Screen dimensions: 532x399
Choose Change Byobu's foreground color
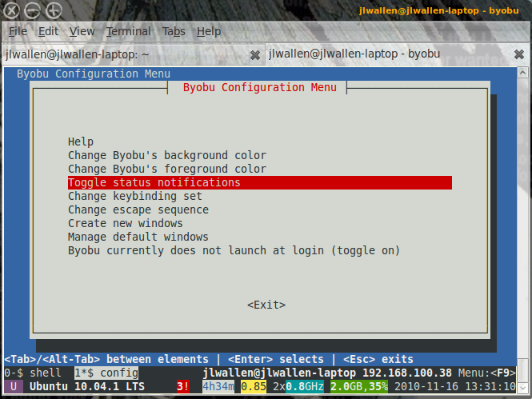pyautogui.click(x=166, y=170)
